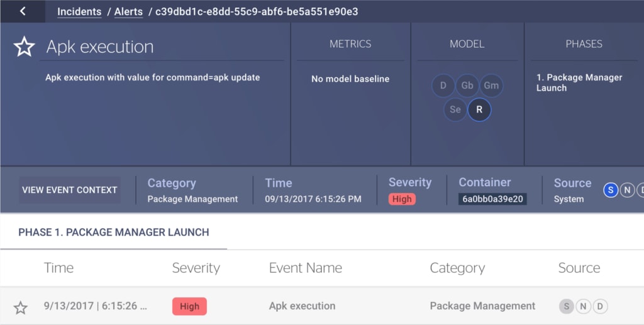Select the Gb model circle
The width and height of the screenshot is (644, 325).
pyautogui.click(x=467, y=85)
